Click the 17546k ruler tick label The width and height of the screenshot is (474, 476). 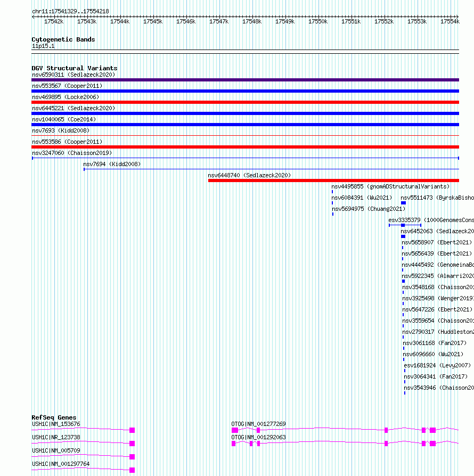(186, 21)
